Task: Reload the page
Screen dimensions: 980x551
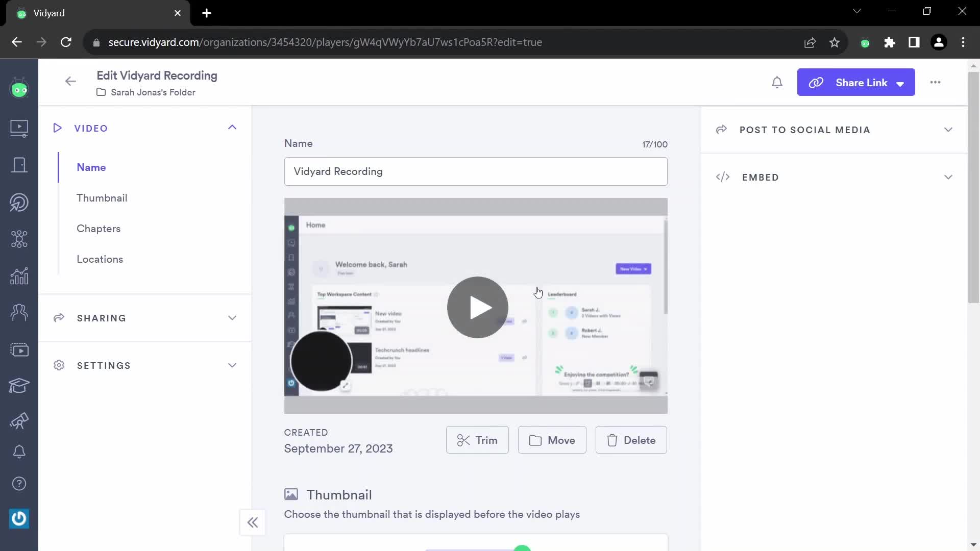Action: coord(66,42)
